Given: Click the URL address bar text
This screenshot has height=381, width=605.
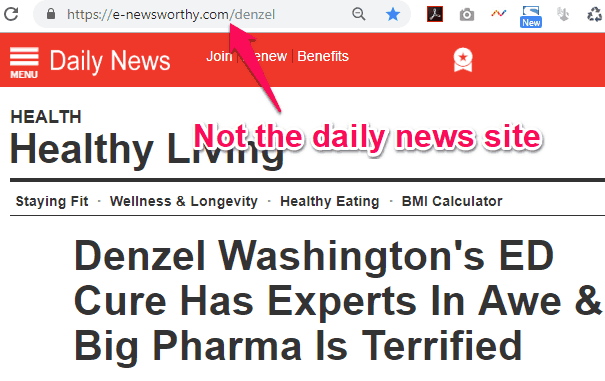Looking at the screenshot, I should (x=171, y=15).
